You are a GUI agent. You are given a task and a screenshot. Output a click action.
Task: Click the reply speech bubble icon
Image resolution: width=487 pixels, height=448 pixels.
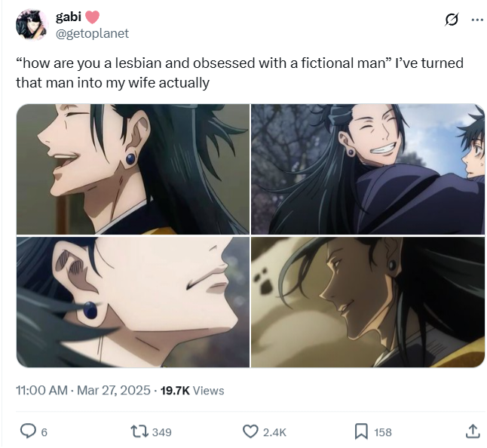(x=28, y=431)
